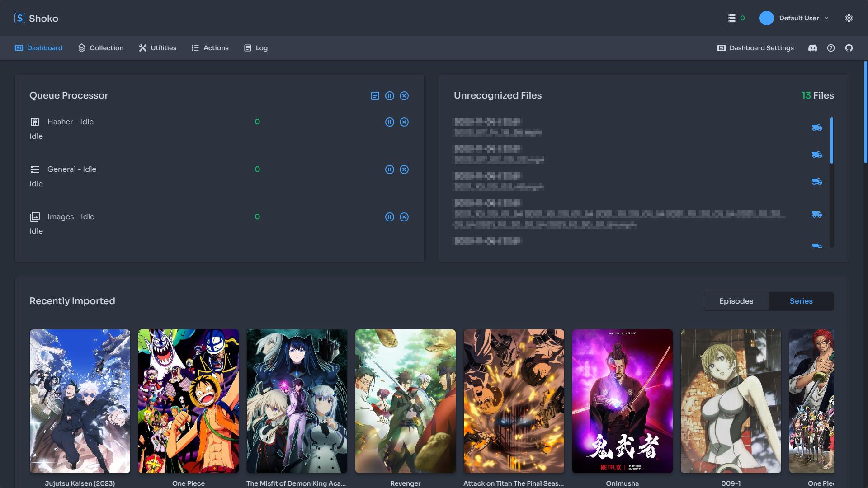Clear the Images queue
Viewport: 868px width, 488px height.
tap(404, 217)
